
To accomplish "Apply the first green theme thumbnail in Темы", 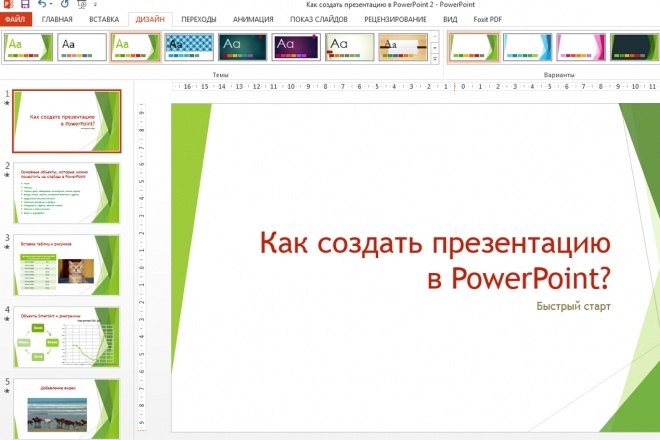I will coord(29,47).
